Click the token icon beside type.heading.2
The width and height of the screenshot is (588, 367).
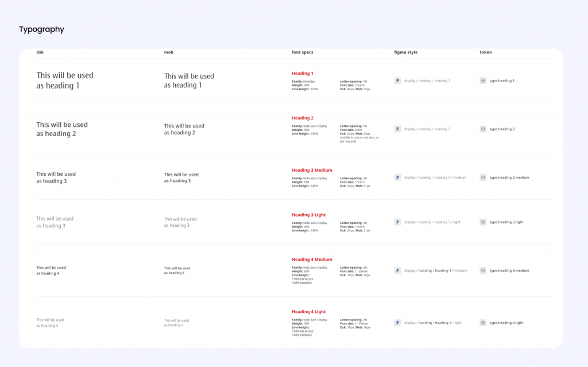[483, 129]
